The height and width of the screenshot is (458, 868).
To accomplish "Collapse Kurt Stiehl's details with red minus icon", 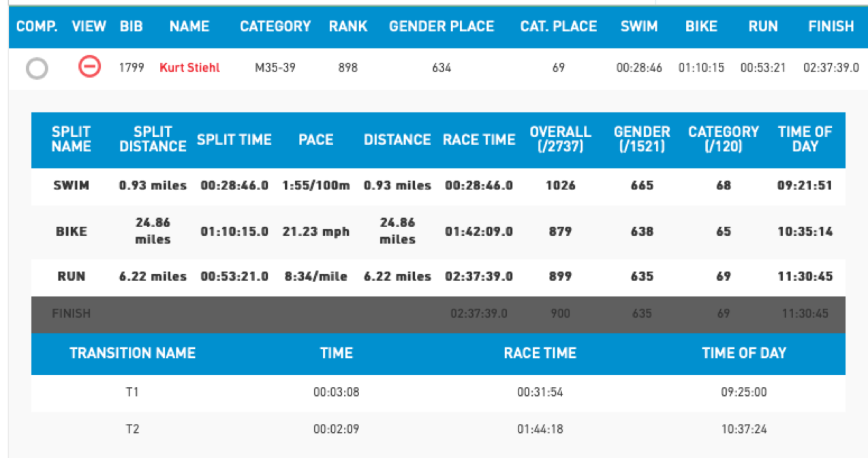I will pyautogui.click(x=89, y=66).
